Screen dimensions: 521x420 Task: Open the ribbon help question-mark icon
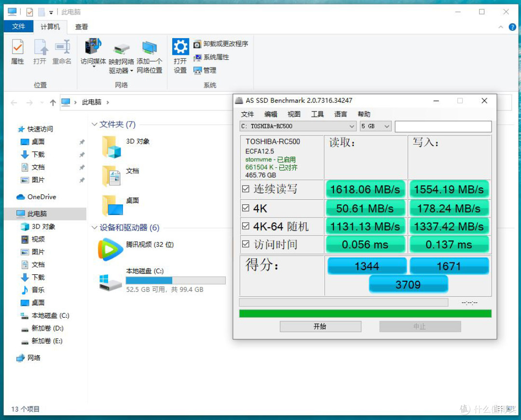click(512, 27)
